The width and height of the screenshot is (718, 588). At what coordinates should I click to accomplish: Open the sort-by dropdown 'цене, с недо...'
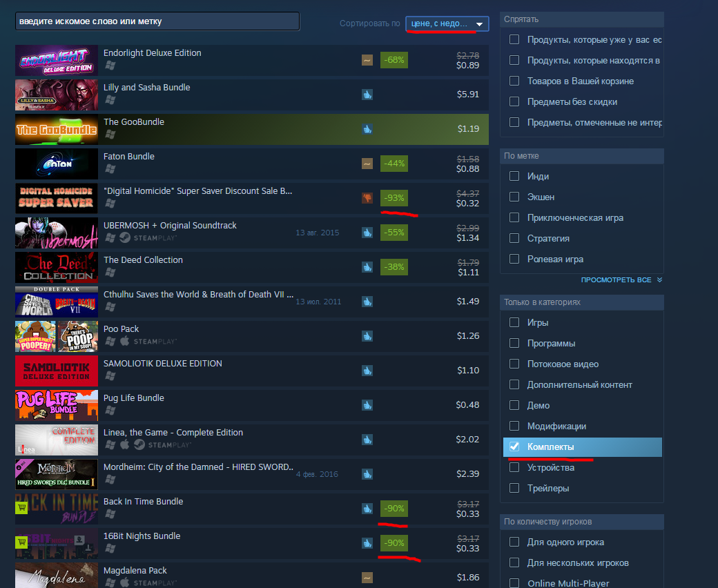click(x=447, y=23)
